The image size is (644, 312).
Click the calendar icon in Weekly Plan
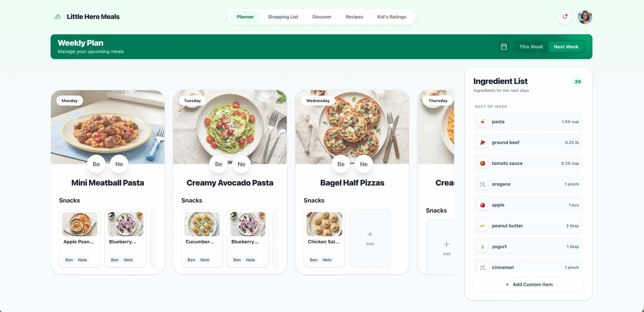504,47
